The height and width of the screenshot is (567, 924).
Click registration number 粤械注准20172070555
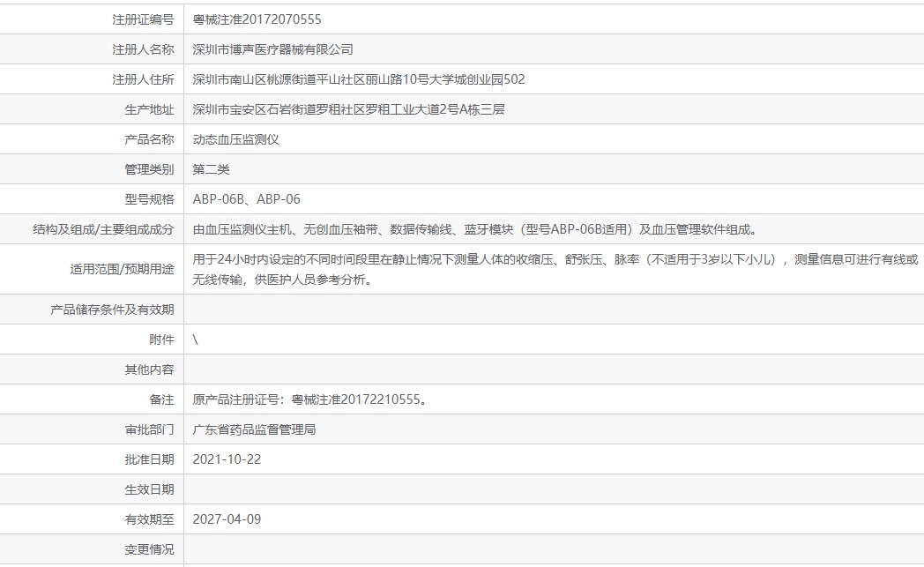click(257, 19)
